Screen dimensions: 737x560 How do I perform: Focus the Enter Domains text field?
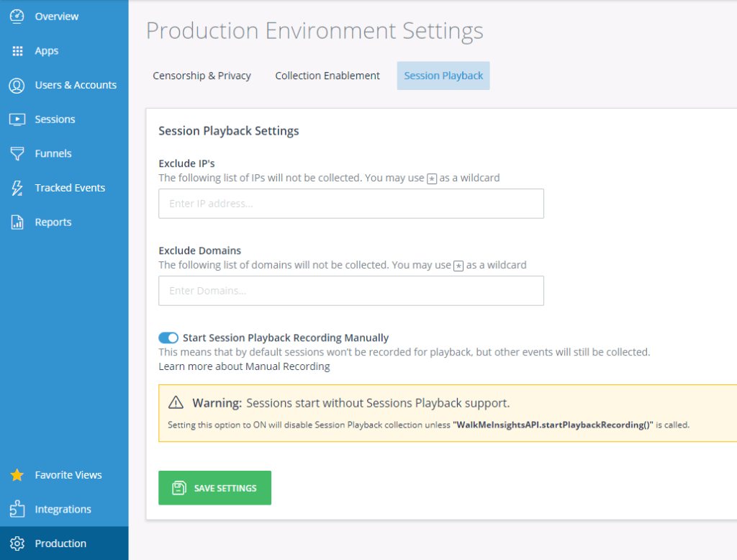point(351,291)
